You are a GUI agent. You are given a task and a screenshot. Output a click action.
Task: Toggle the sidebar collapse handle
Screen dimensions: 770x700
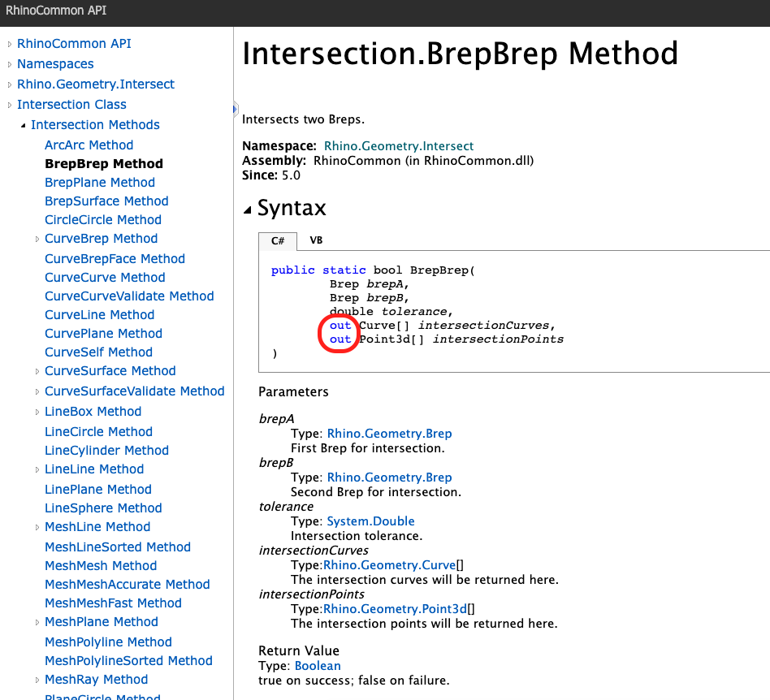[236, 109]
